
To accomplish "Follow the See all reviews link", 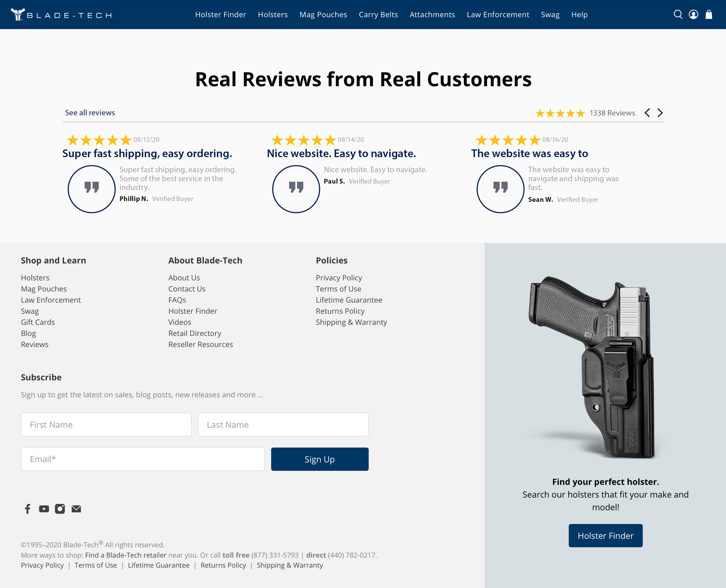I will [90, 113].
